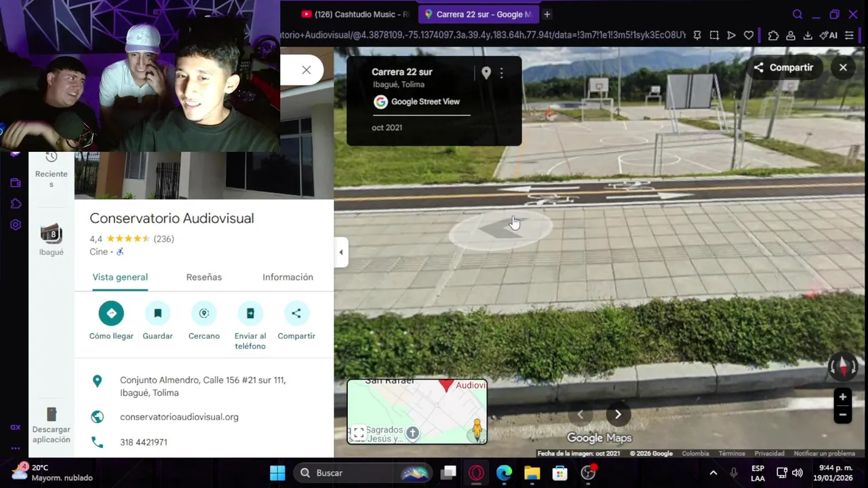Viewport: 868px width, 488px height.
Task: Switch to the Reseñas tab
Action: (204, 277)
